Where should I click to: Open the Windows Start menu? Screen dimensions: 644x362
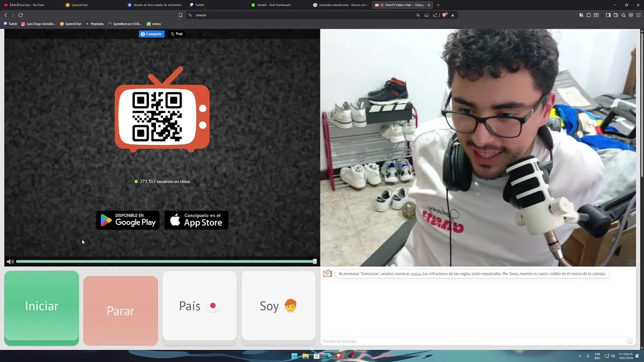[294, 356]
